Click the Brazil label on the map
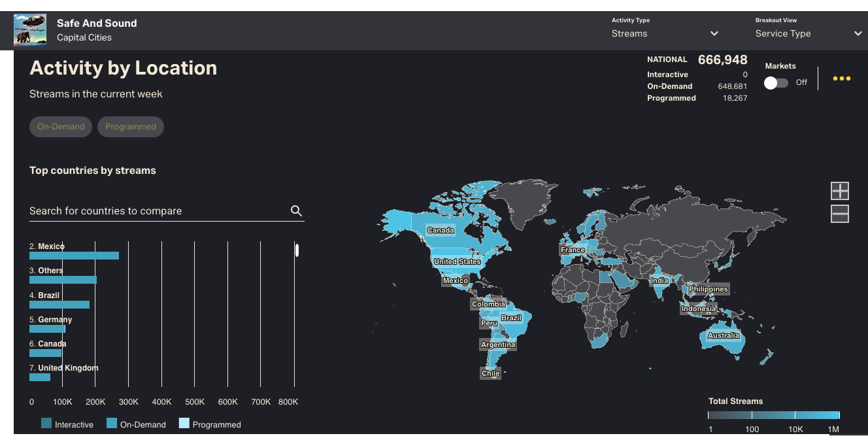 pyautogui.click(x=511, y=318)
